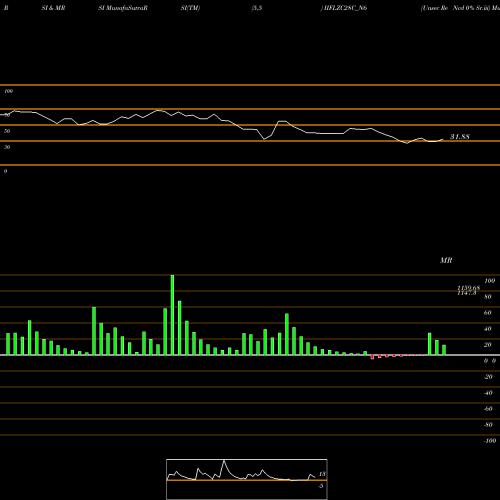500x500 pixels.
Task: Click the -60 label on the MR axis
Action: click(x=488, y=409)
